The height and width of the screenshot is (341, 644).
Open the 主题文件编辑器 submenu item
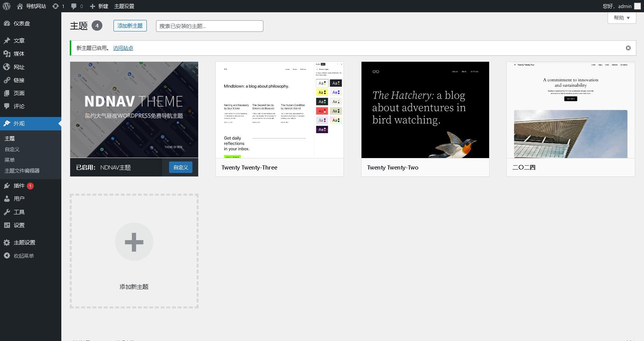click(x=22, y=171)
